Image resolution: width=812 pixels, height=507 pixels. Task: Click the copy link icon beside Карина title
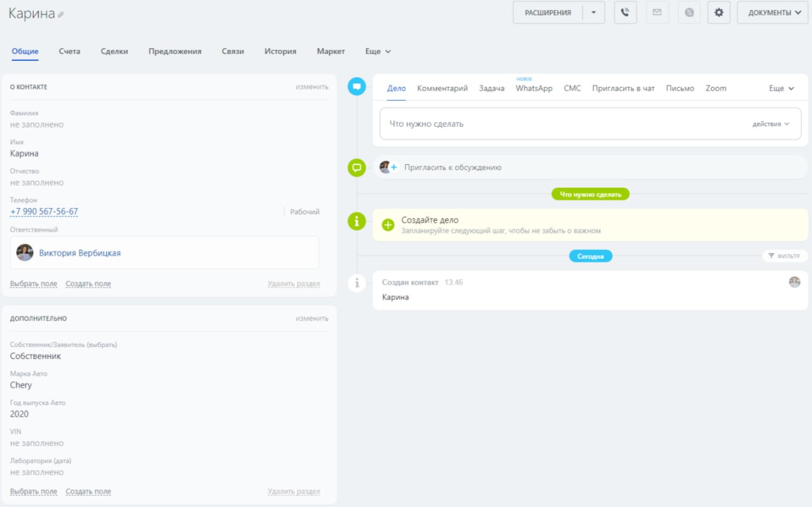click(61, 15)
